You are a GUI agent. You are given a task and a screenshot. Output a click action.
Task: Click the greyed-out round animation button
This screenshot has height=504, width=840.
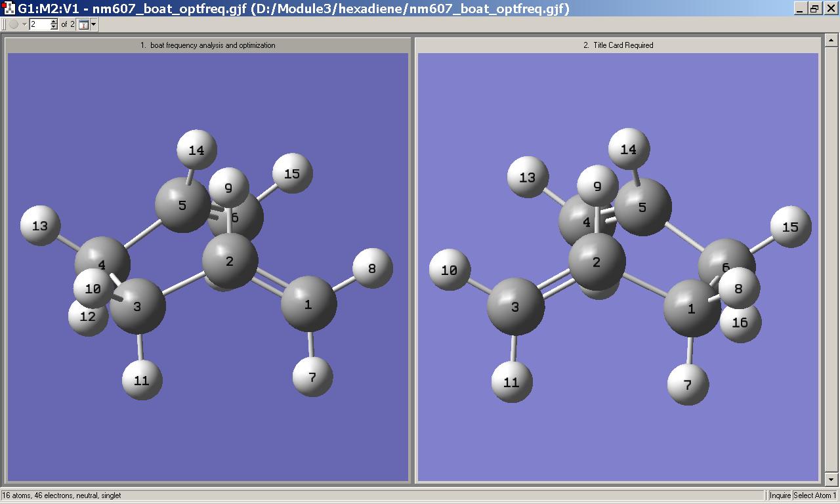tap(14, 24)
